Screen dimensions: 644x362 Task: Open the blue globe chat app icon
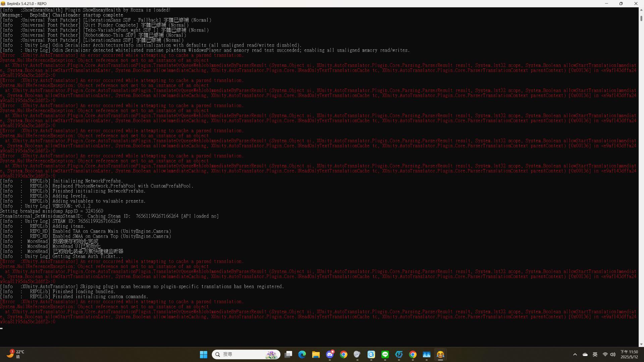[x=371, y=355]
